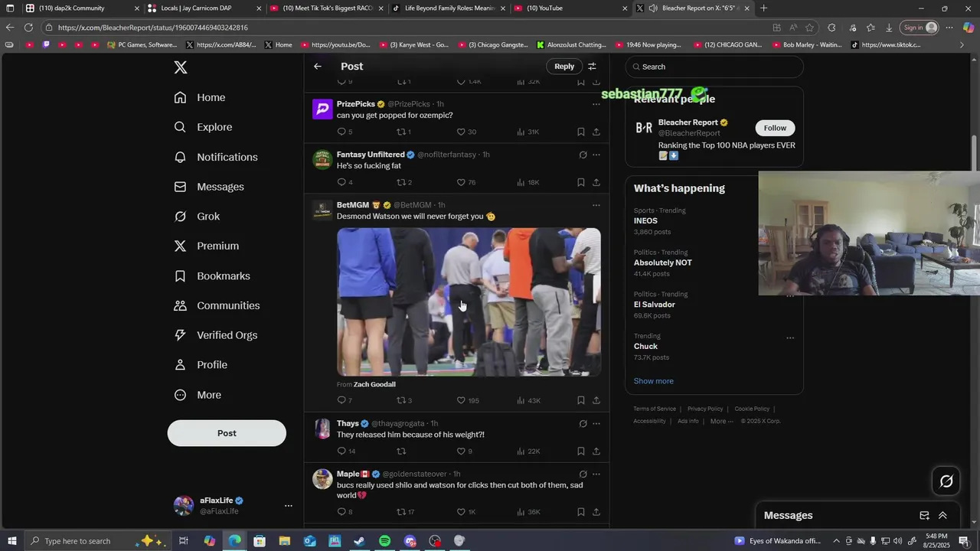
Task: Go back with the Post back arrow
Action: click(318, 67)
